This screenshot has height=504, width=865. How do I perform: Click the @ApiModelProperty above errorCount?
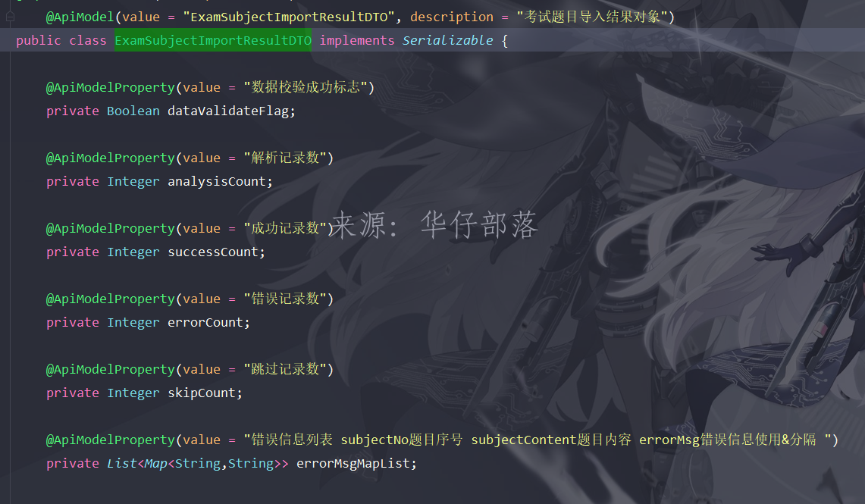point(111,299)
